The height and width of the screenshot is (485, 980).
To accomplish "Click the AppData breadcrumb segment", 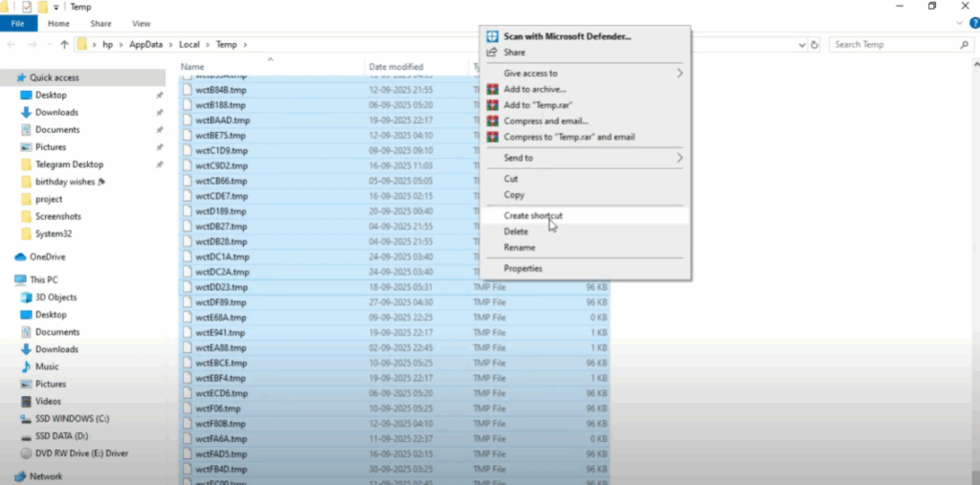I will click(x=145, y=44).
